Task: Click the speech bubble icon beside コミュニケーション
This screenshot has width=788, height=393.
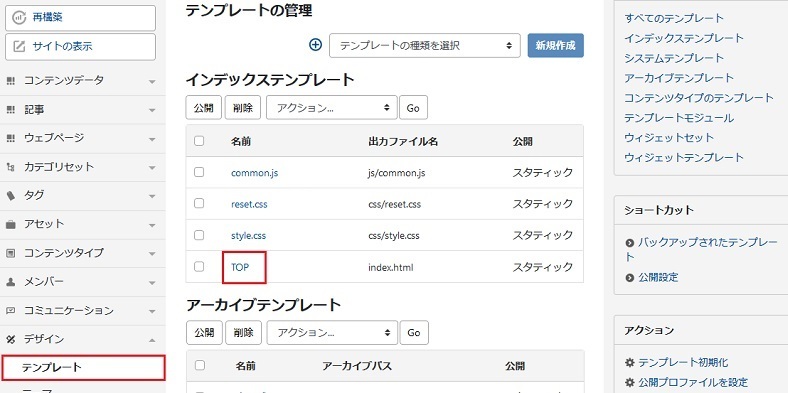Action: point(11,311)
